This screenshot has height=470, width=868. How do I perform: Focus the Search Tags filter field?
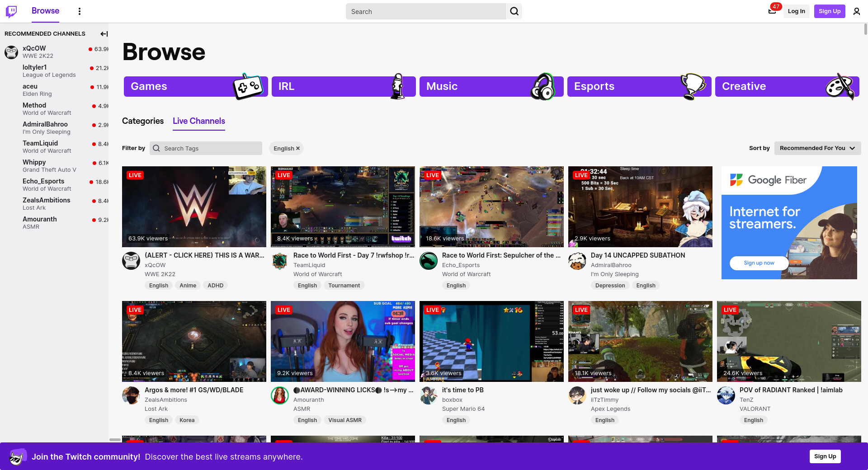206,148
